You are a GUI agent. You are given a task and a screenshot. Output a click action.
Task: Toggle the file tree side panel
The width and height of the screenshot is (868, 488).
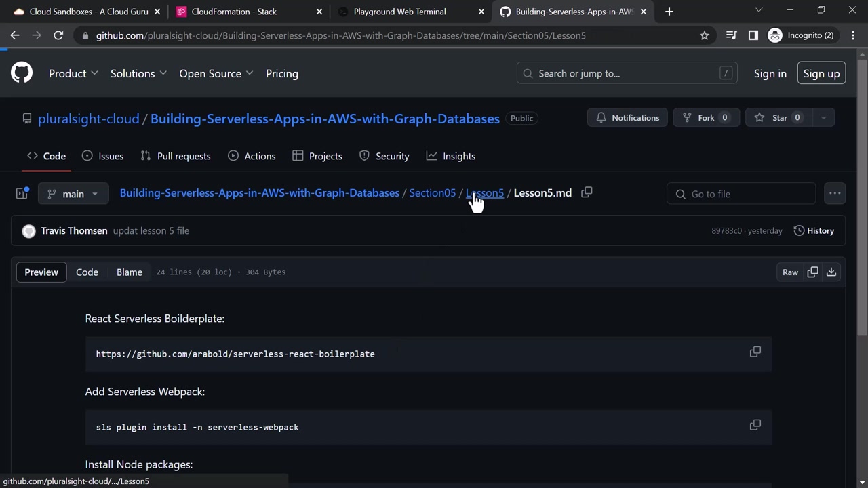point(22,194)
